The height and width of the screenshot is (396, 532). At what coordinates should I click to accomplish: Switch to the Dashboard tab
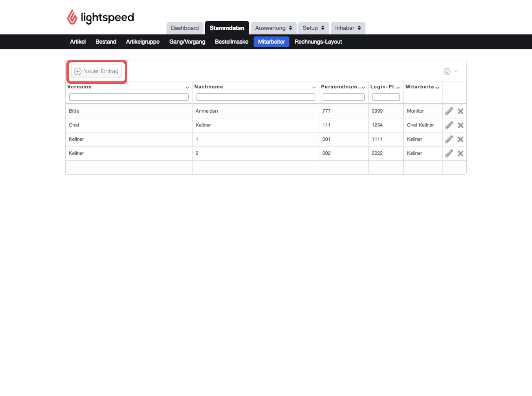tap(185, 28)
